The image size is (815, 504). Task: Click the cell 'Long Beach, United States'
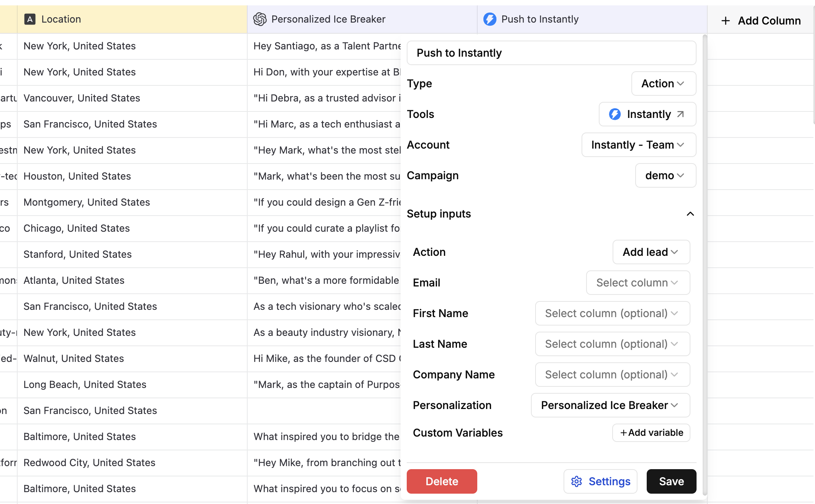point(132,385)
